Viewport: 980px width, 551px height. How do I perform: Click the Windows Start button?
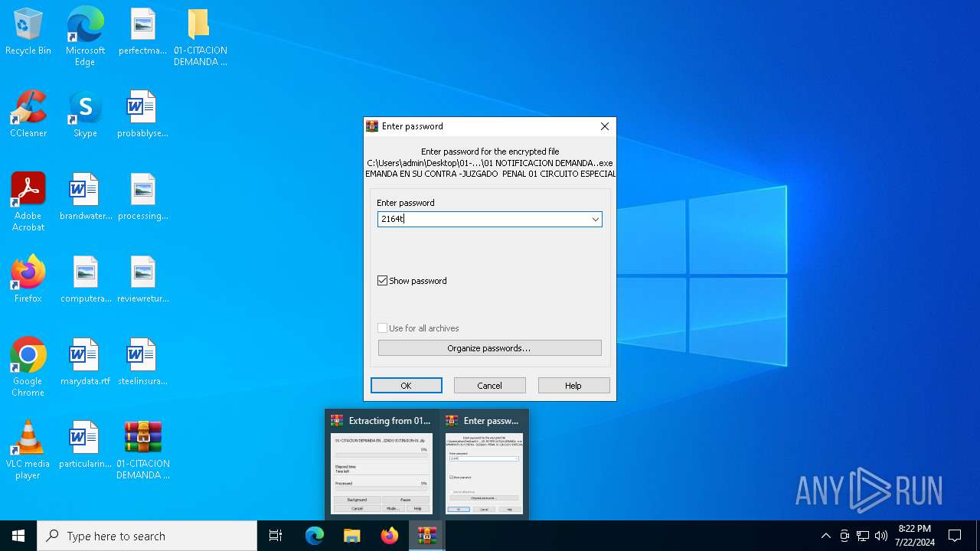(x=18, y=536)
